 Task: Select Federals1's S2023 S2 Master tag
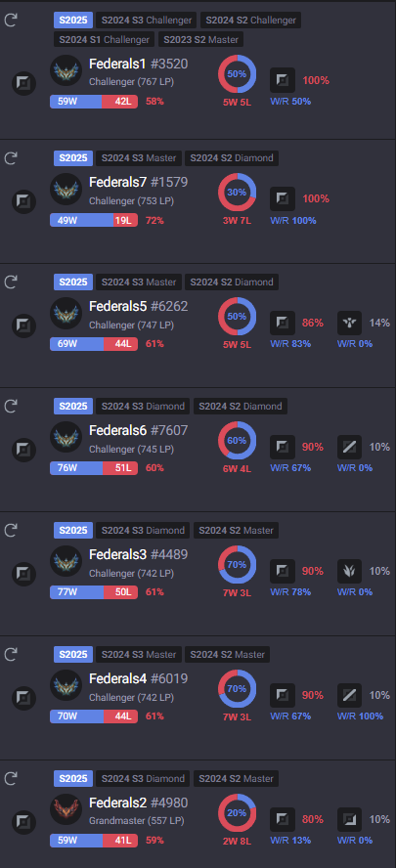pyautogui.click(x=201, y=39)
